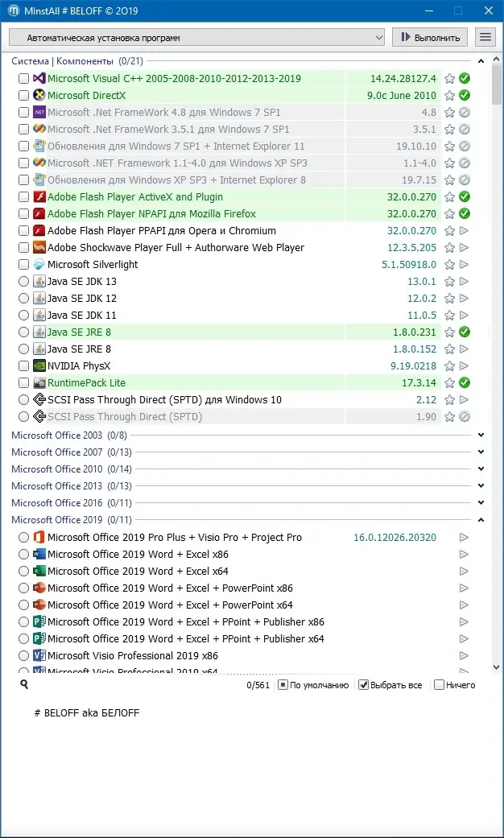The image size is (504, 838).
Task: Click the play arrow for Java SE JDK 13
Action: (465, 282)
